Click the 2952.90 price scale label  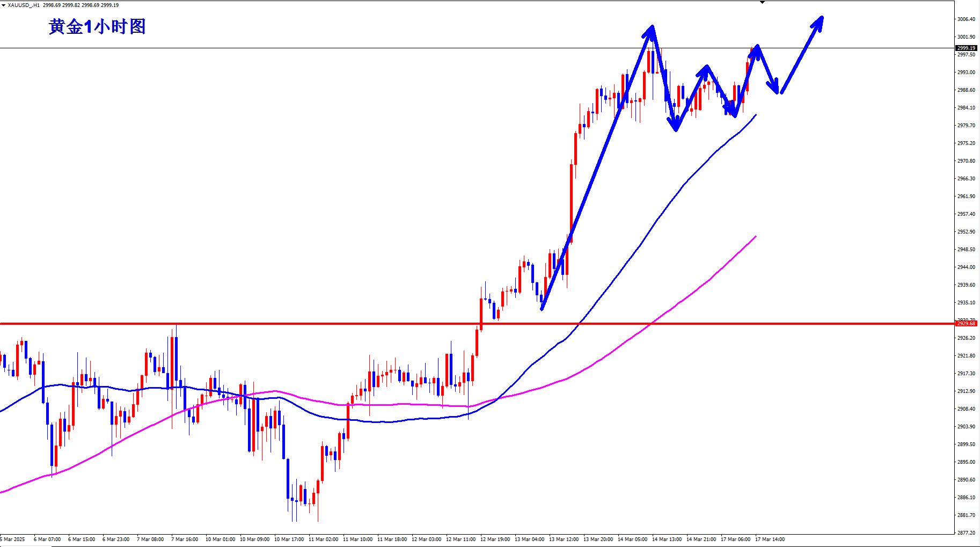click(x=966, y=232)
